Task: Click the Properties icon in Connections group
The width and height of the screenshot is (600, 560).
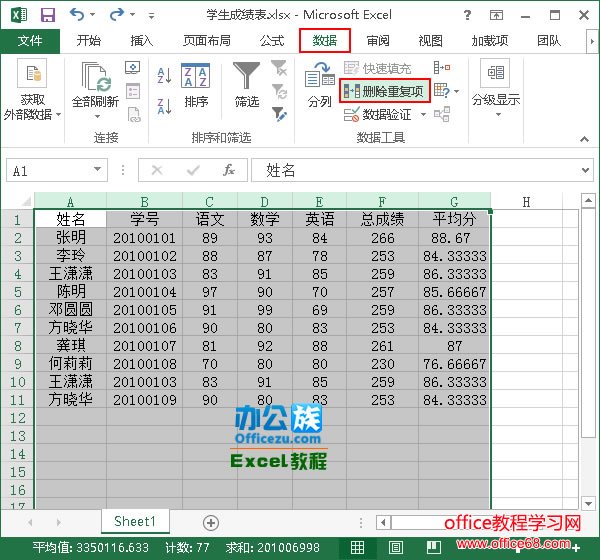Action: click(133, 91)
